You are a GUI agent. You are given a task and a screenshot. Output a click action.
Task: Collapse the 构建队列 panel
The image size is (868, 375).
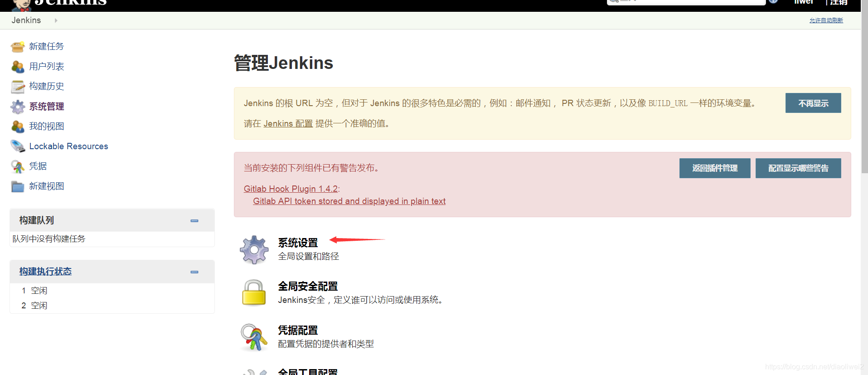coord(194,221)
